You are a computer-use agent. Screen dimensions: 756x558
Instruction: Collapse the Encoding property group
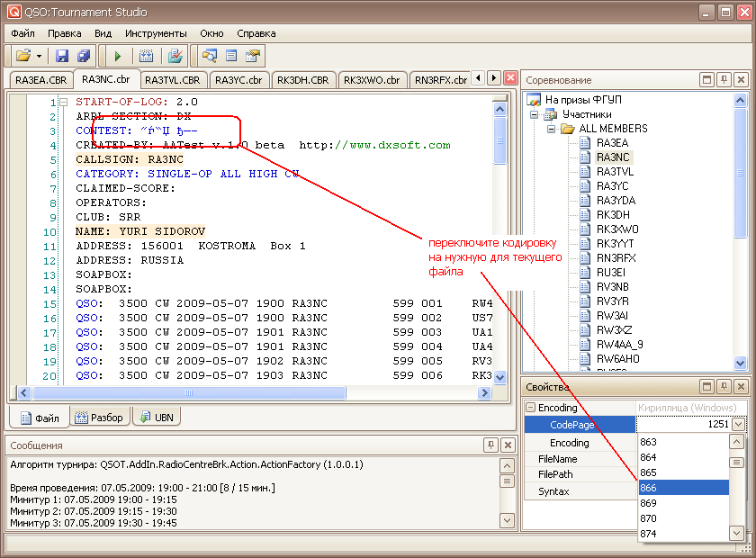(x=530, y=408)
